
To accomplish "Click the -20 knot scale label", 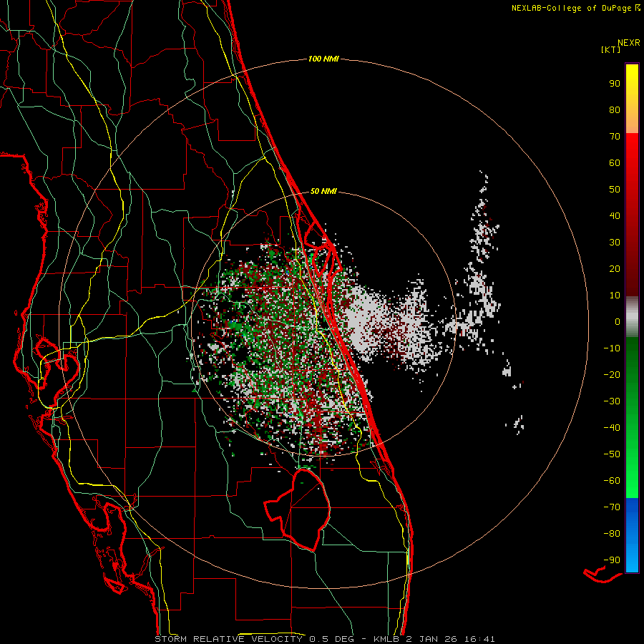I will pos(612,374).
